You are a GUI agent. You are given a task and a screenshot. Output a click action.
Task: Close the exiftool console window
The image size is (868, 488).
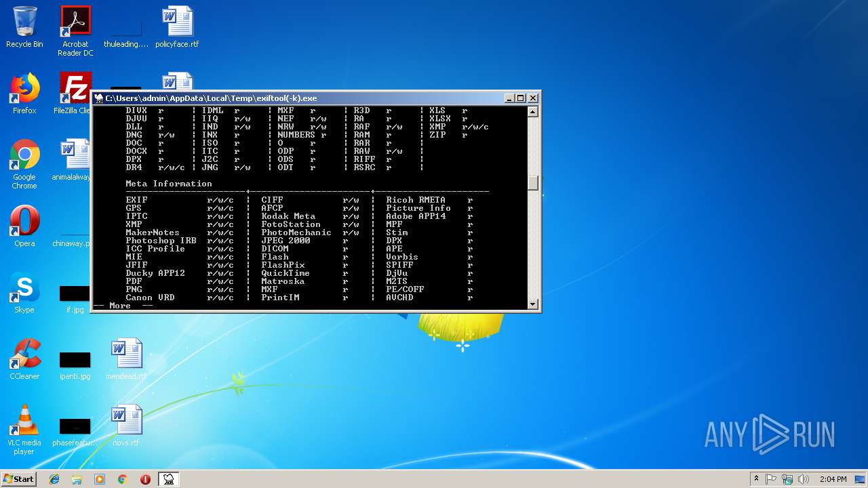[533, 98]
